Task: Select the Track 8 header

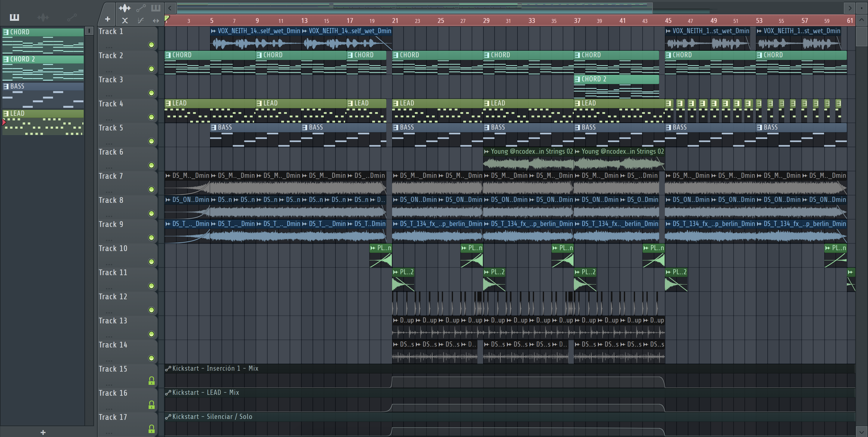Action: point(127,207)
